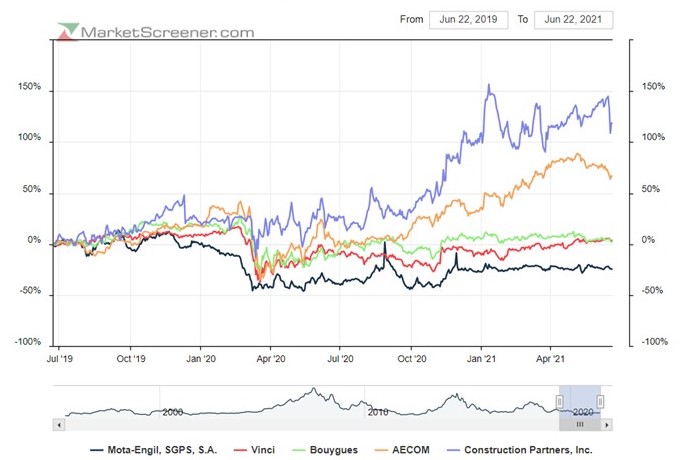The image size is (687, 460).
Task: Toggle the Bouygues series in legend
Action: [325, 450]
